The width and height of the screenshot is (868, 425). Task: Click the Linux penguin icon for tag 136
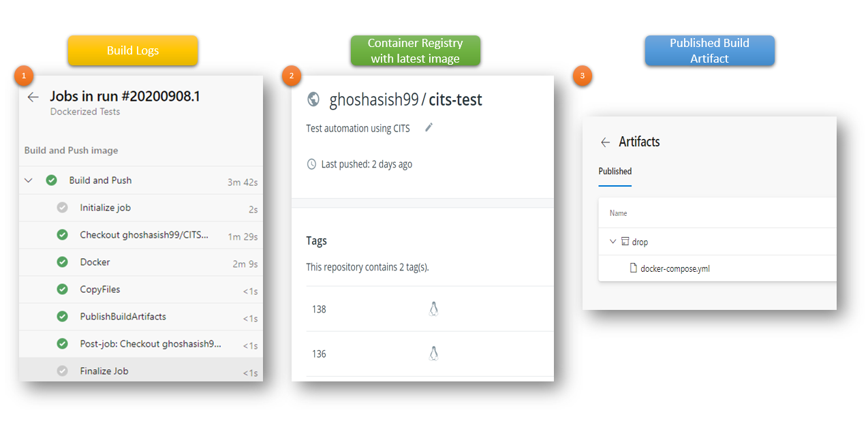click(x=433, y=353)
